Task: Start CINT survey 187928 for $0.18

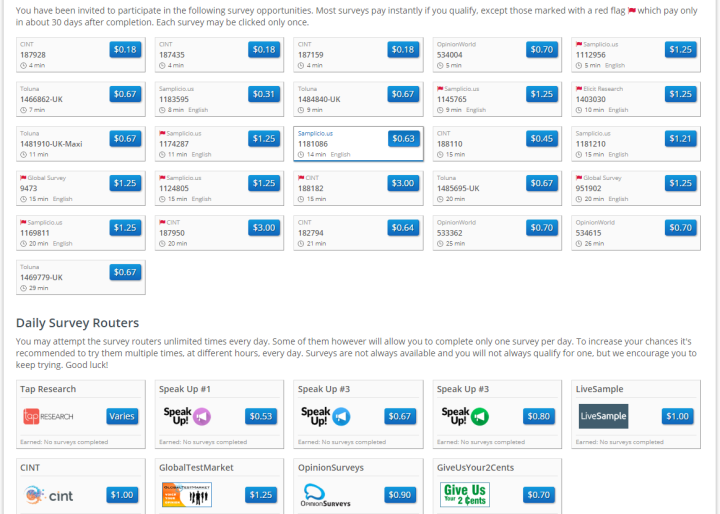Action: pyautogui.click(x=125, y=50)
